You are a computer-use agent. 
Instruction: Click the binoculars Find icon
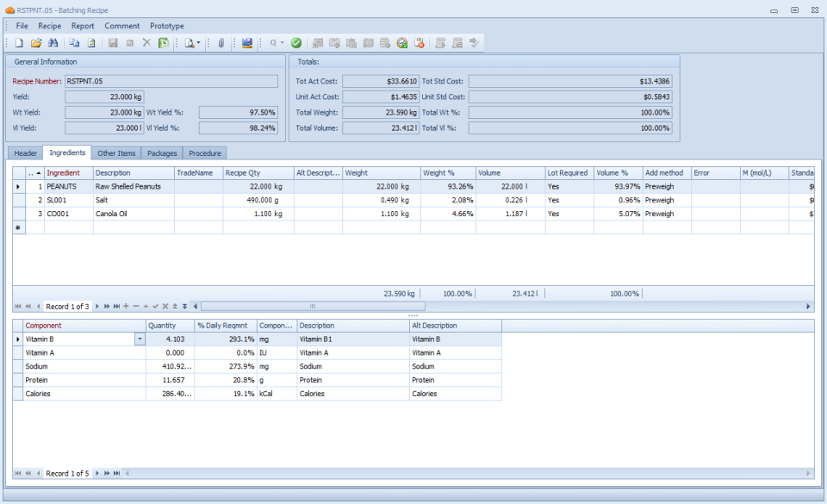53,42
